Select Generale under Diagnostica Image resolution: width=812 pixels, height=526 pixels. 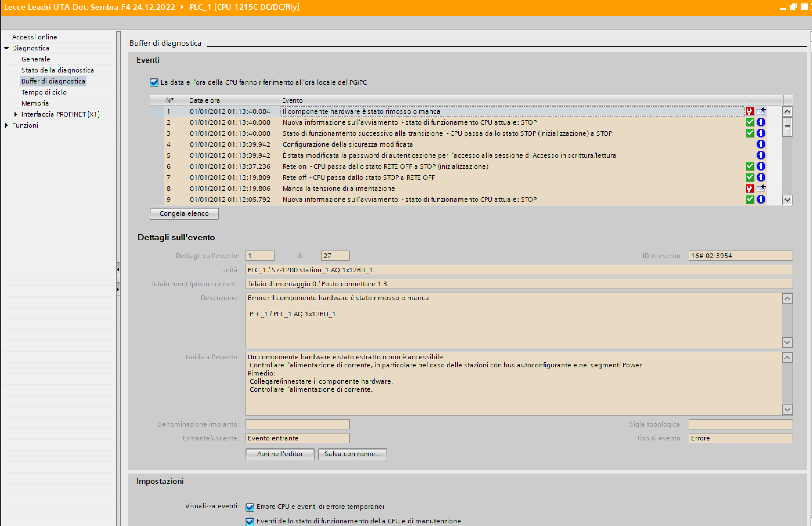35,59
